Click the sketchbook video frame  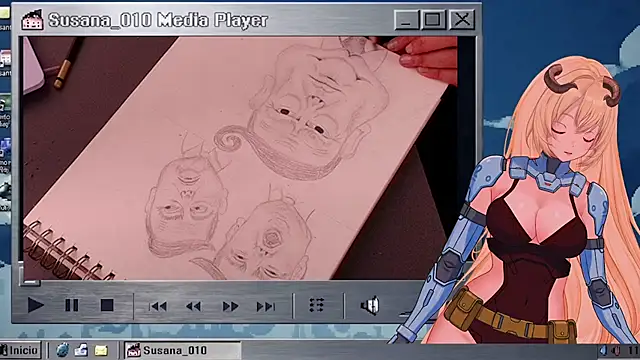(240, 158)
